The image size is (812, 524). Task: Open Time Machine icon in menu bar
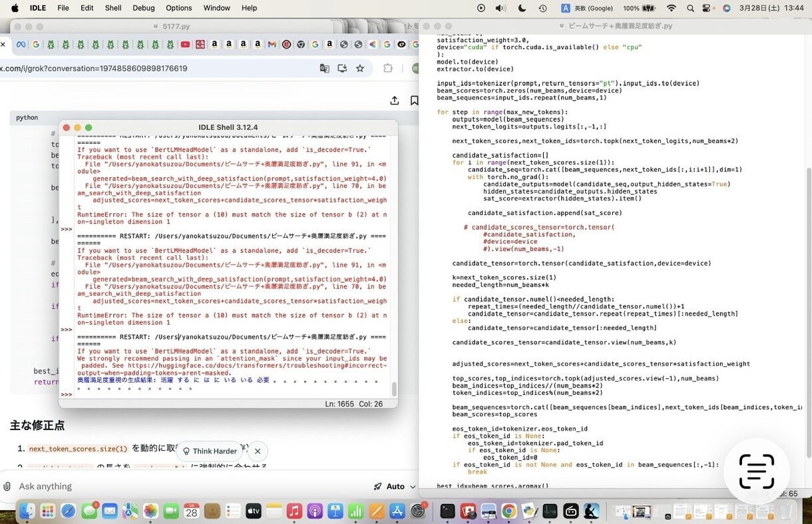pos(542,8)
